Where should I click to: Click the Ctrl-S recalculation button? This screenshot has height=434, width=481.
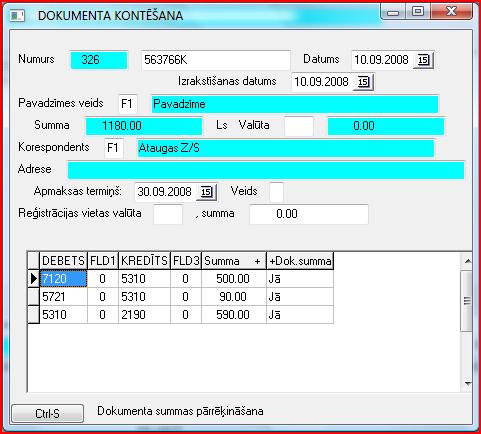pyautogui.click(x=47, y=414)
